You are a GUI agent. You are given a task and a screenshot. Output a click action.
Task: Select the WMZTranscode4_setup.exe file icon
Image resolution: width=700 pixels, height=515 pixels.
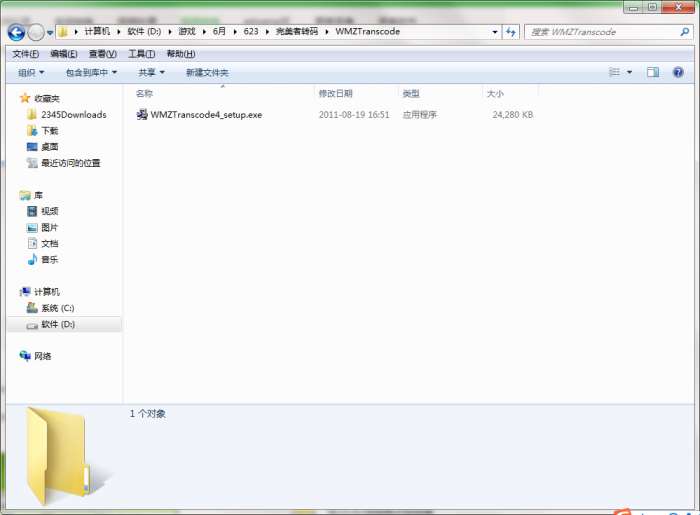pos(142,115)
